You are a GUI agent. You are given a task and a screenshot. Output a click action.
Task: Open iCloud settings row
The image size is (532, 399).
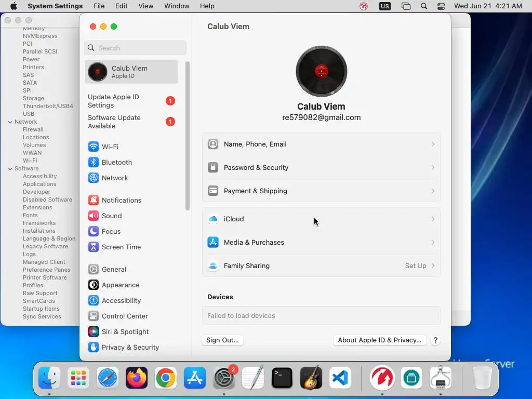[x=321, y=219]
